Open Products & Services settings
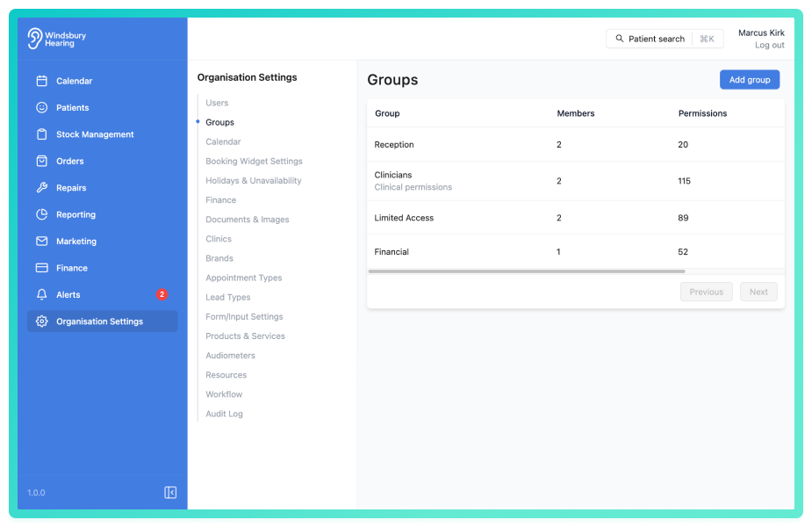This screenshot has width=812, height=527. [x=245, y=336]
